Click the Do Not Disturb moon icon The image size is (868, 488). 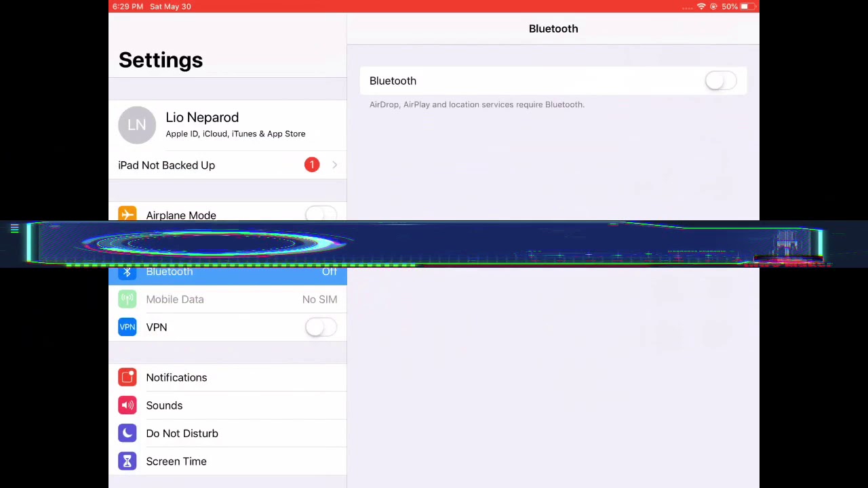[x=127, y=433]
